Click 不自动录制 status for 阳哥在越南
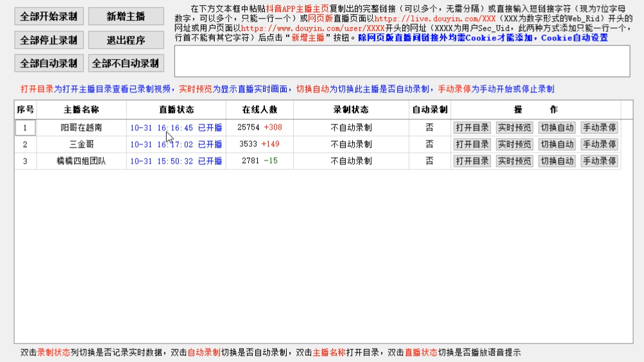The width and height of the screenshot is (644, 362). pos(351,127)
